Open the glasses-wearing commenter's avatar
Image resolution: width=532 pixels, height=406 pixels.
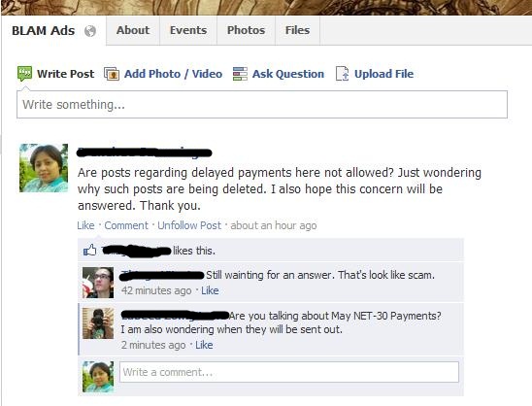click(98, 283)
